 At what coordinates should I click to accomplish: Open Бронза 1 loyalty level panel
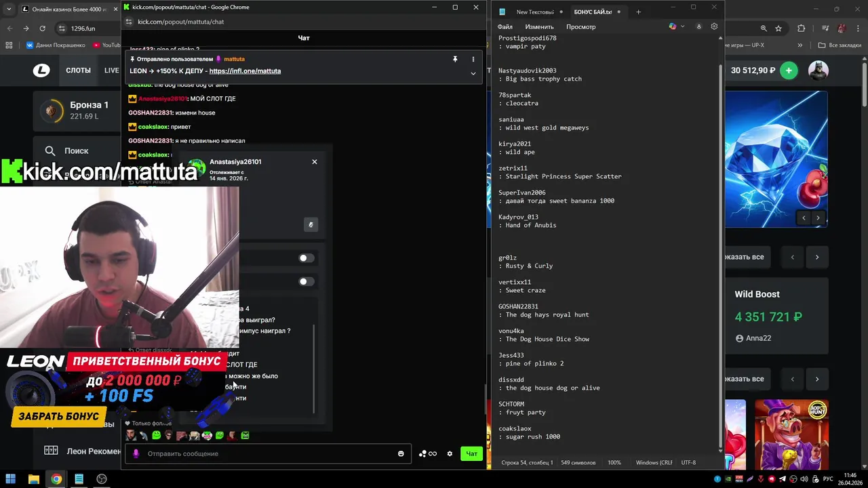[x=78, y=110]
